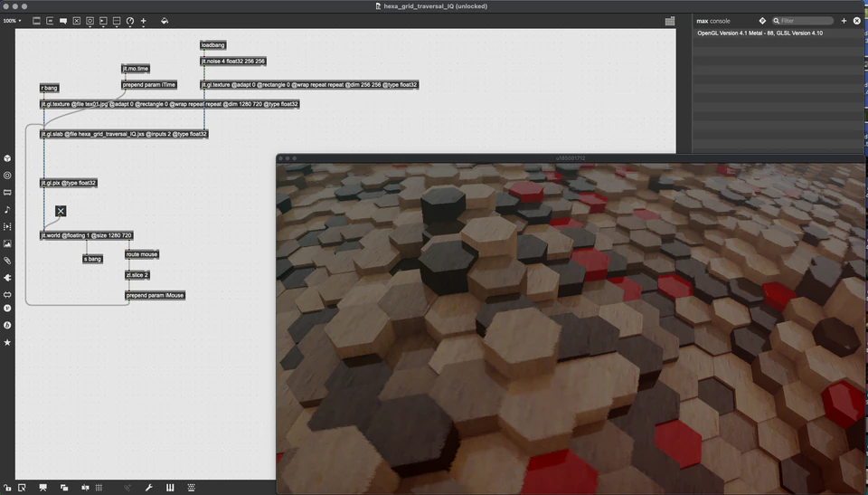Viewport: 868px width, 495px height.
Task: Select the route mouse object
Action: (x=142, y=254)
